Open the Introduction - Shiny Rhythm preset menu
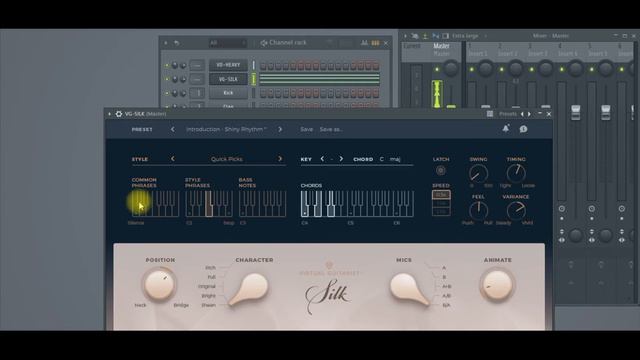The width and height of the screenshot is (640, 360). point(226,129)
